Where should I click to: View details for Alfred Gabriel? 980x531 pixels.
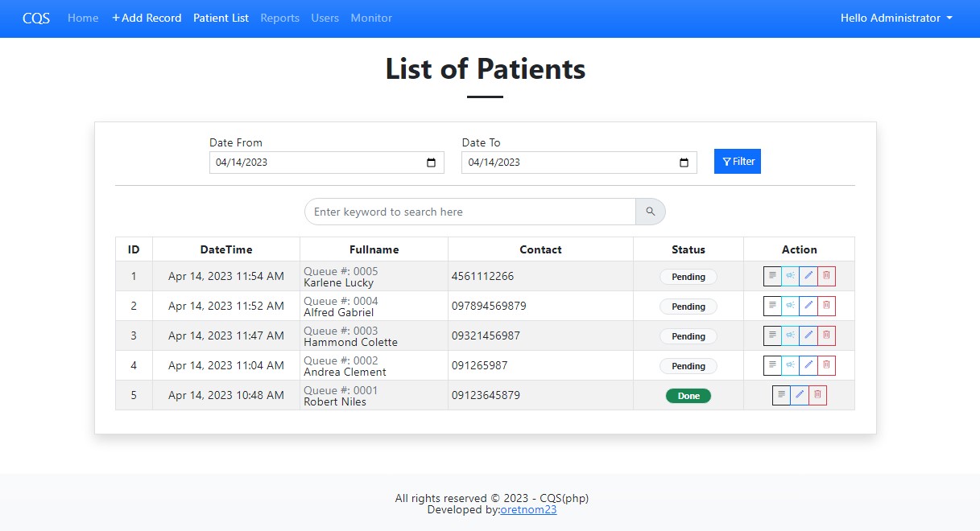tap(772, 306)
